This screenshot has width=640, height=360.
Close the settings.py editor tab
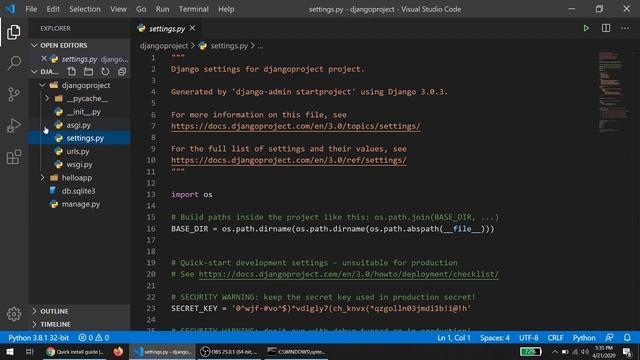click(x=192, y=28)
